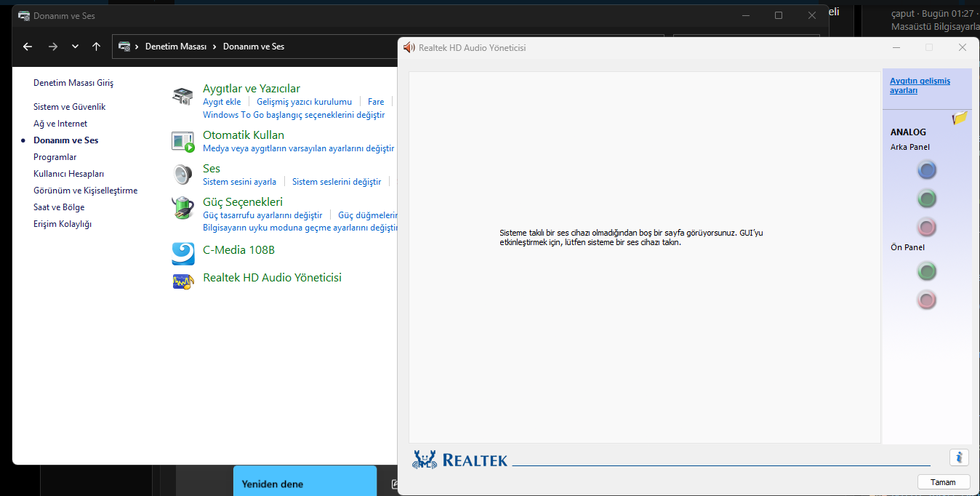Open the Ses heading link
The width and height of the screenshot is (980, 496).
point(212,169)
